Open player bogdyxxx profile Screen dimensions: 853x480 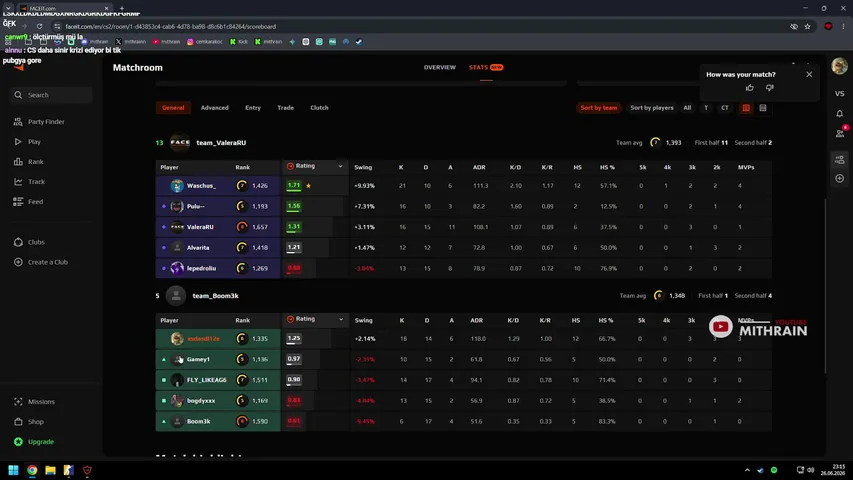tap(201, 401)
